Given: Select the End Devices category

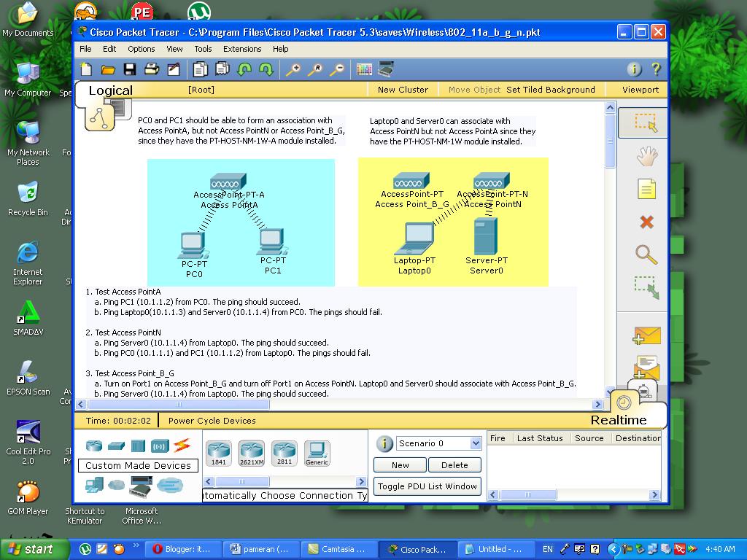Looking at the screenshot, I should click(94, 485).
